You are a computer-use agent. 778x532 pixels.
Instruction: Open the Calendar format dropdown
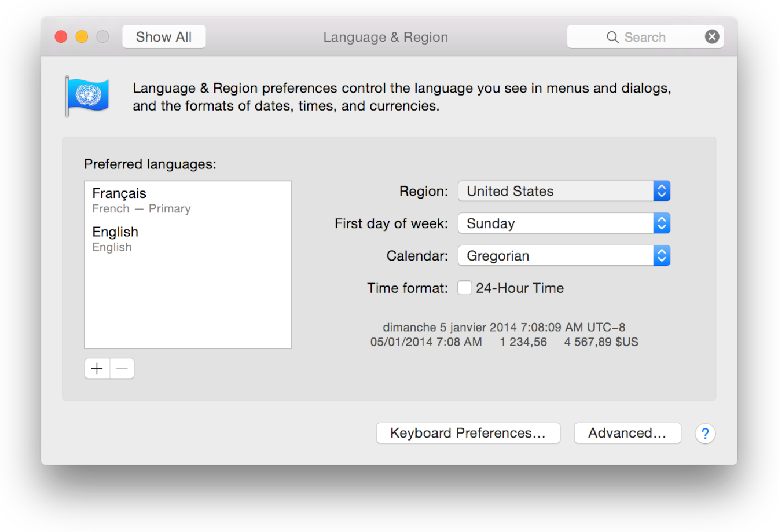point(662,255)
